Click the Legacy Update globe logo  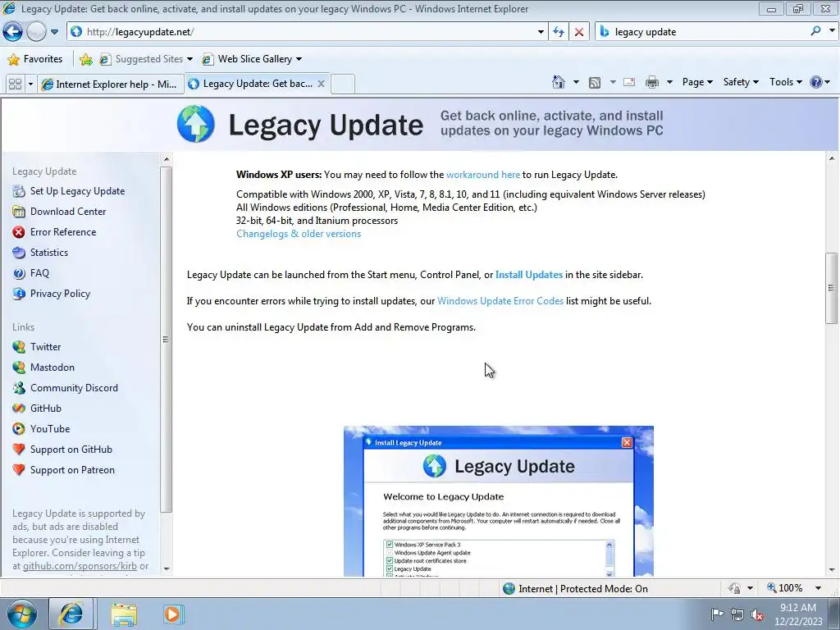pyautogui.click(x=196, y=124)
